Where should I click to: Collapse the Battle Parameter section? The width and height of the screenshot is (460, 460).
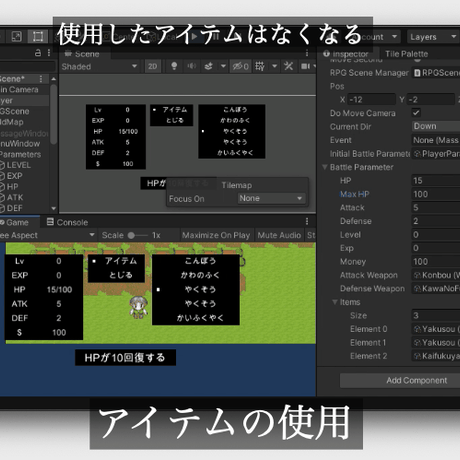325,167
